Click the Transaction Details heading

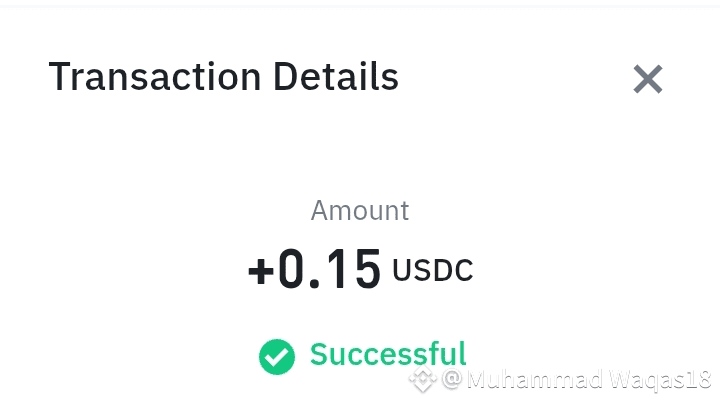(224, 77)
